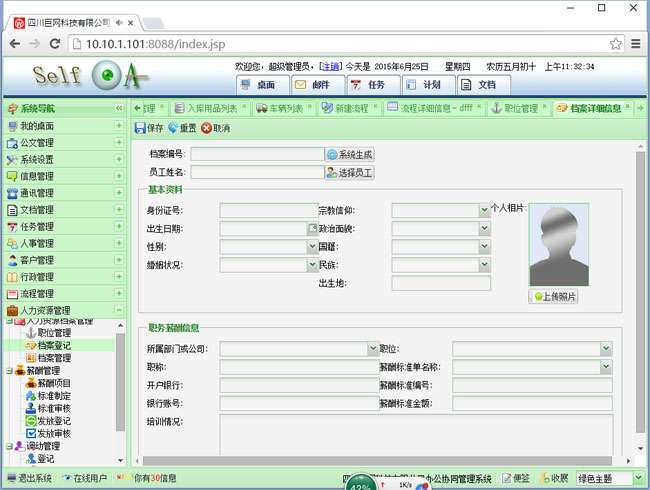This screenshot has height=490, width=650.
Task: Open the 绿色主题 theme selector
Action: [635, 478]
